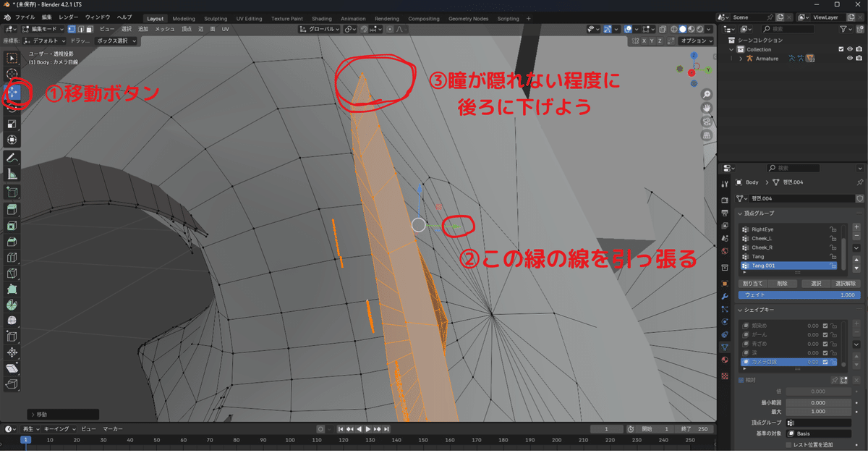Open the ファイル menu
Screen dimensions: 868x453
click(x=25, y=17)
